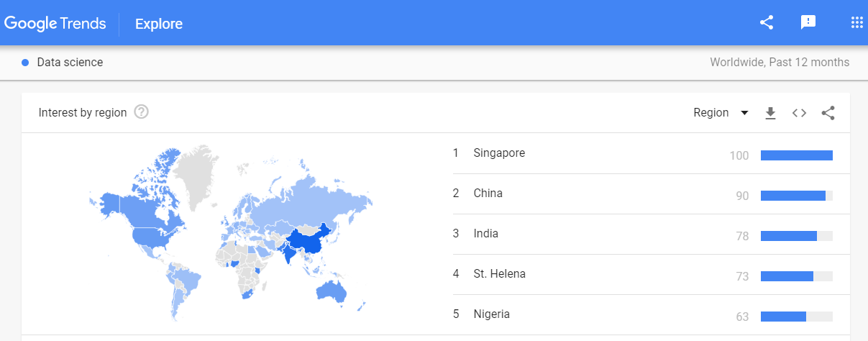Click the share icon in the blue header
Viewport: 868px width, 341px height.
pos(767,22)
